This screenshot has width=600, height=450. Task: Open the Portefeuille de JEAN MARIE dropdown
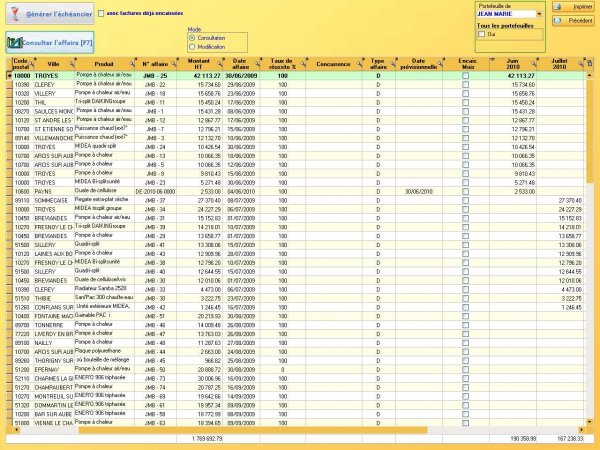pyautogui.click(x=539, y=14)
